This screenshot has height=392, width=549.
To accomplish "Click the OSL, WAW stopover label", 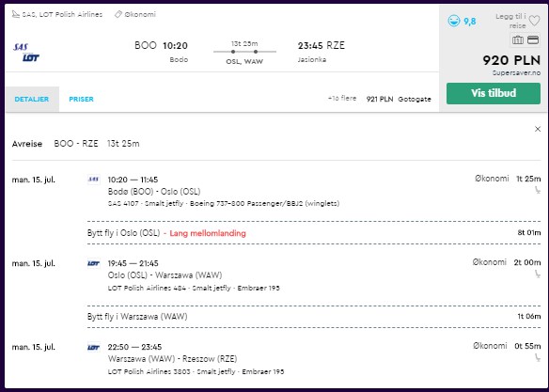I will point(244,62).
